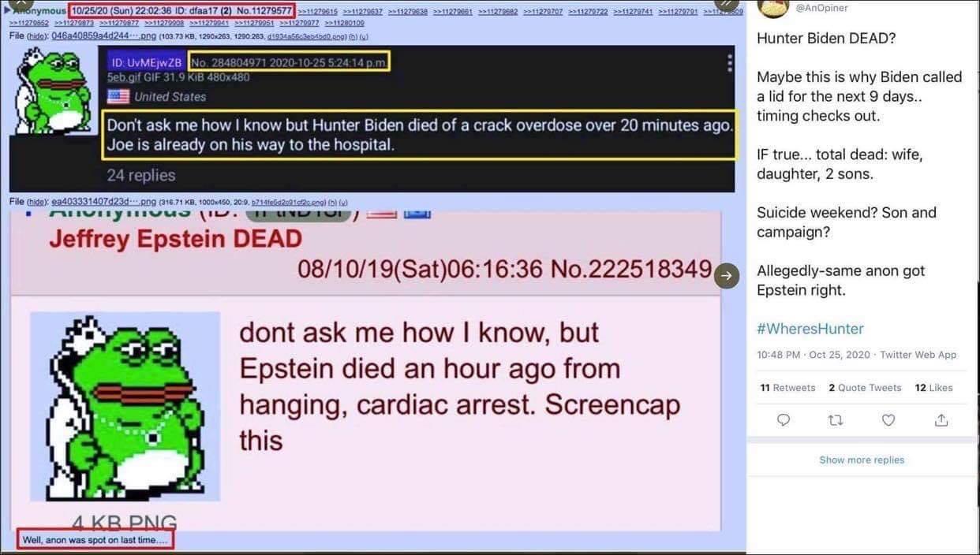Expand the 24 replies under the post

tap(141, 175)
